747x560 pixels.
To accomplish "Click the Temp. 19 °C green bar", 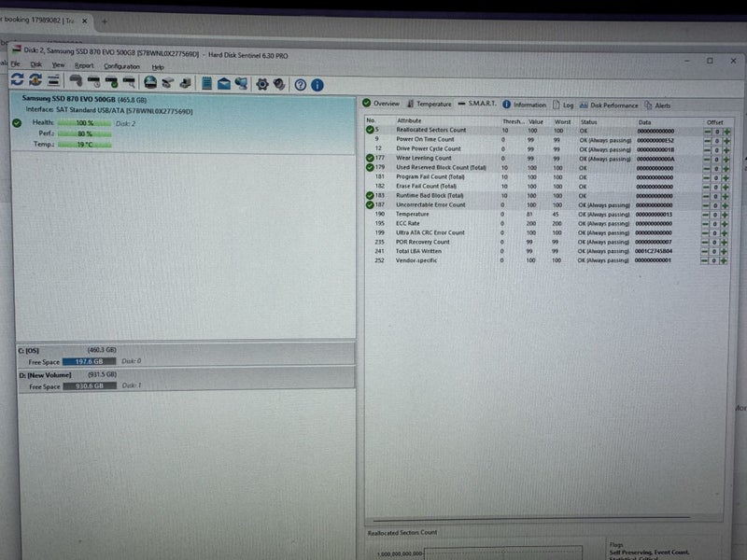I will (85, 145).
